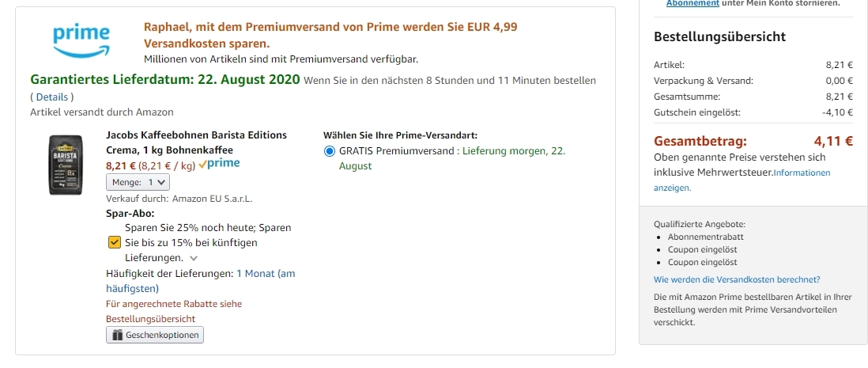This screenshot has width=868, height=368.
Task: Select the GRATIS Premiumversand radio button
Action: (329, 150)
